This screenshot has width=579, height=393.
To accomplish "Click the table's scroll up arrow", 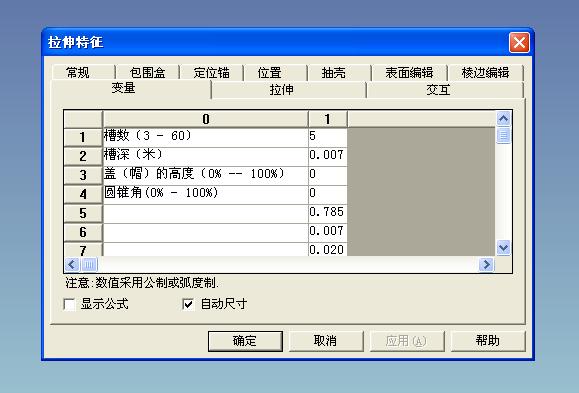I will point(504,119).
